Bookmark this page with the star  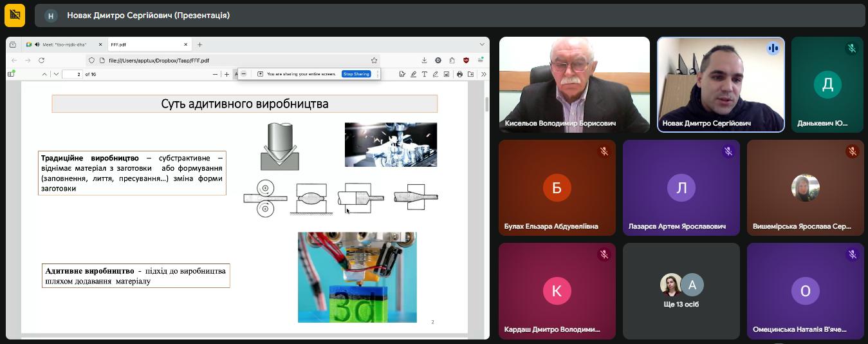tap(374, 60)
